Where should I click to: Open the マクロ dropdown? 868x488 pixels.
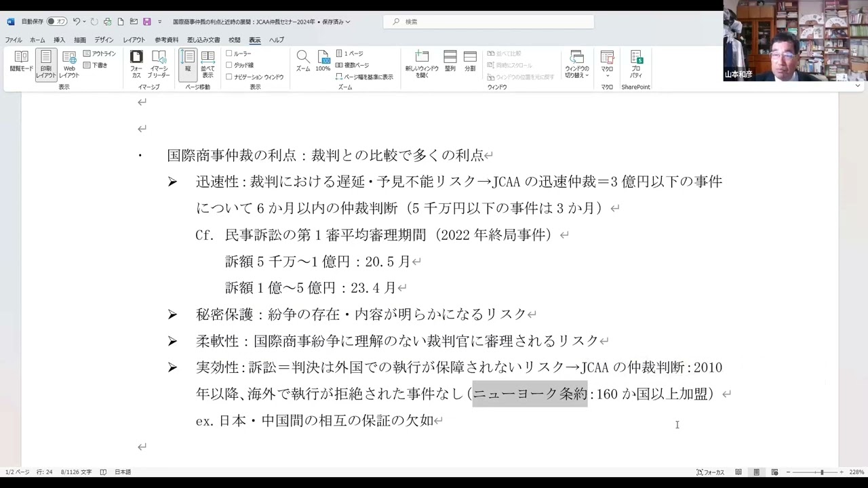point(607,64)
